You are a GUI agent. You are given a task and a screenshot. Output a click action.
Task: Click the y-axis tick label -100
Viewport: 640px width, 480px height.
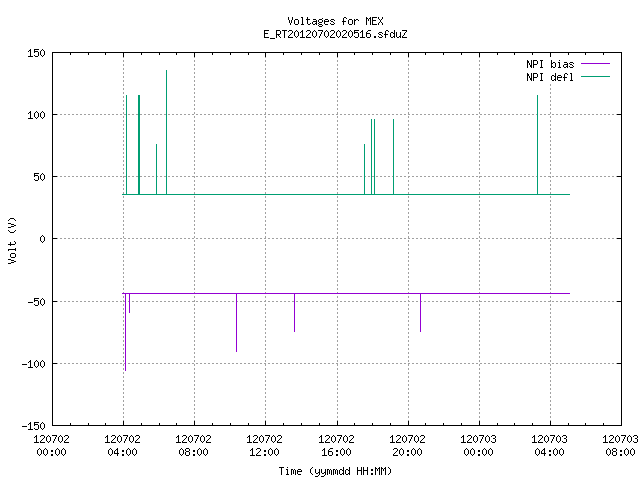point(33,364)
